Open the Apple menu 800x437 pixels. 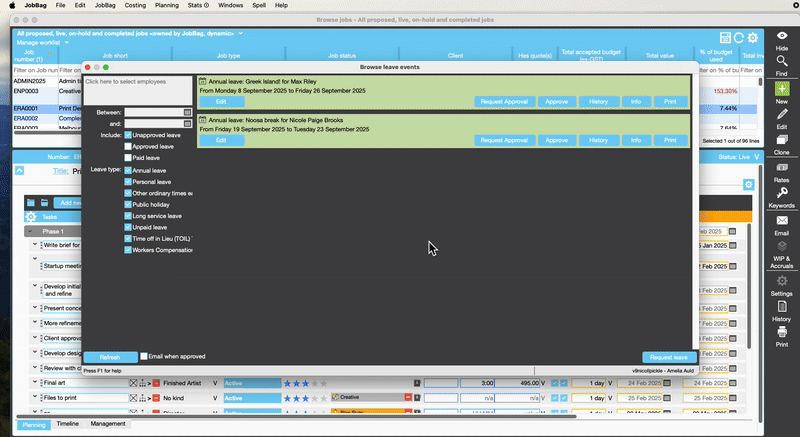point(12,5)
